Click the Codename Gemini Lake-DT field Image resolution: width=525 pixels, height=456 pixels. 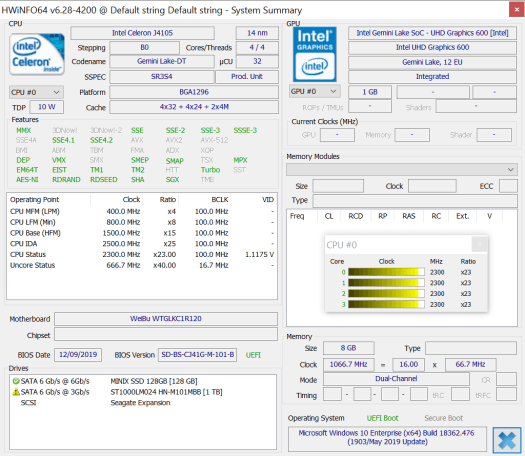click(x=162, y=62)
